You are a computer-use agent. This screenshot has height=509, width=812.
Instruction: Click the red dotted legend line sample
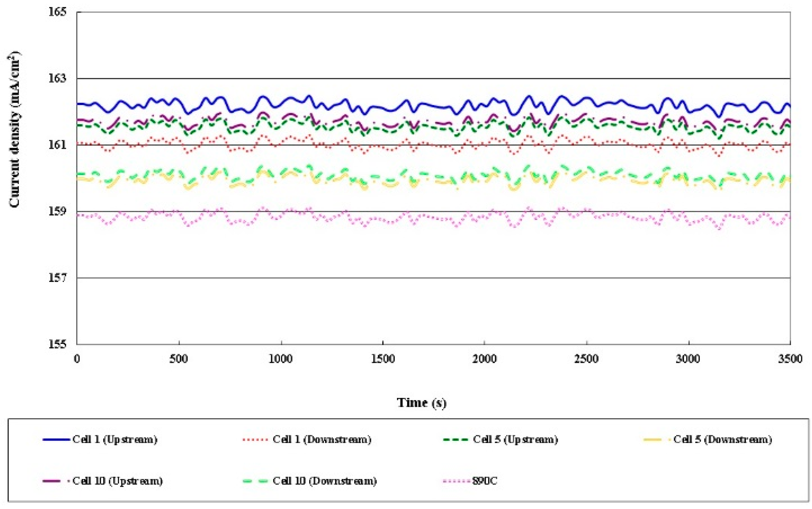click(255, 440)
